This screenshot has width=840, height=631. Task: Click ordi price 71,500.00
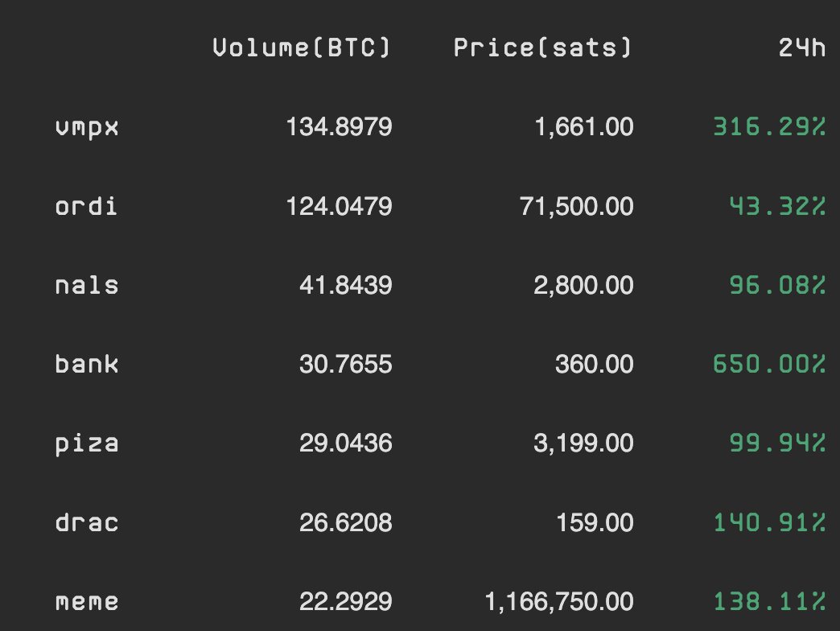point(576,206)
